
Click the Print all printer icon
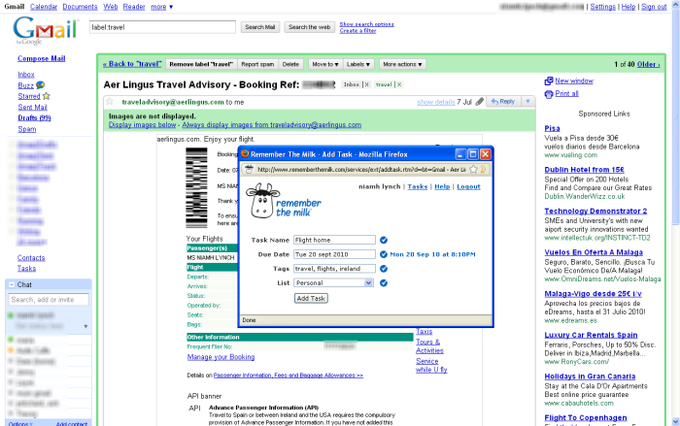[549, 94]
